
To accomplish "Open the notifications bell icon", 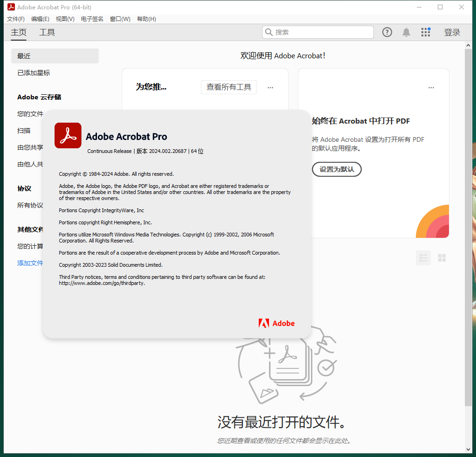I will coord(406,32).
